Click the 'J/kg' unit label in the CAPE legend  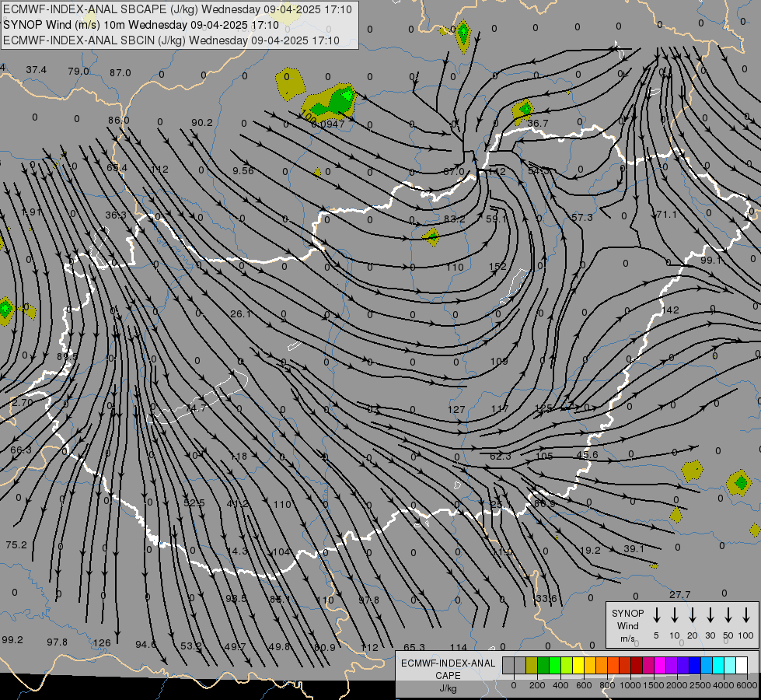448,688
